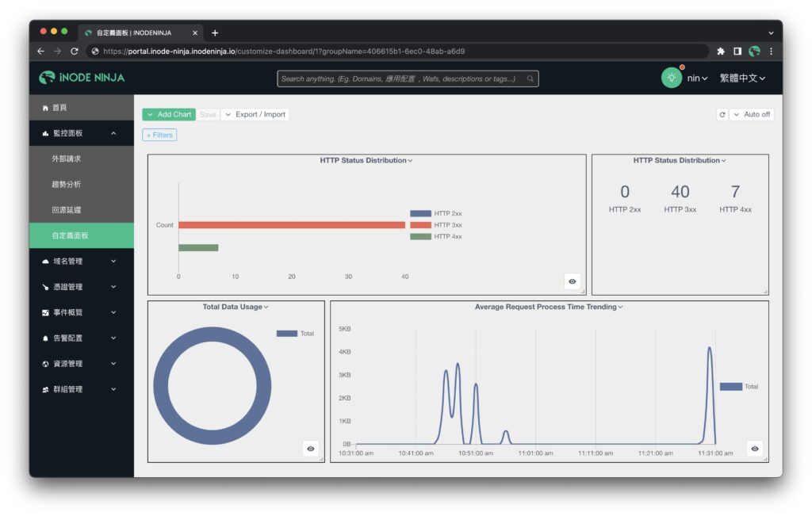Click the HTTP 3xx count value 40
The height and width of the screenshot is (516, 812).
click(680, 192)
